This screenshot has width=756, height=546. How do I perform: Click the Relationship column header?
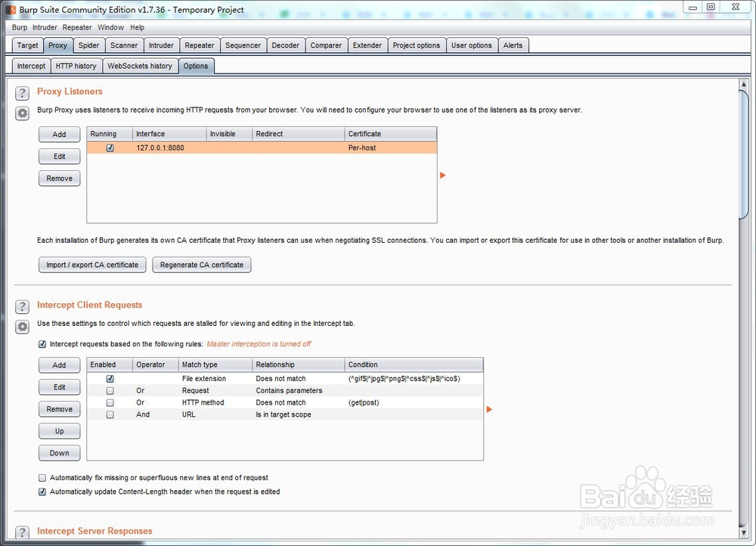pos(299,365)
